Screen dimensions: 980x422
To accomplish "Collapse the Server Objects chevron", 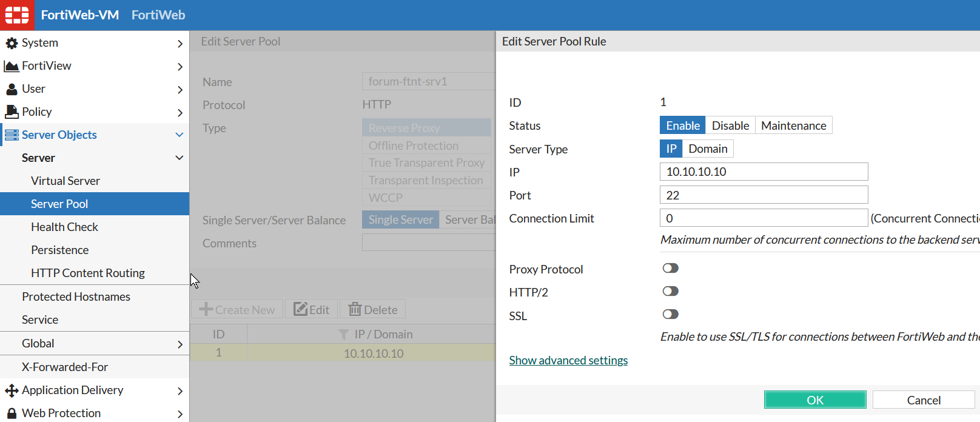I will pyautogui.click(x=180, y=135).
